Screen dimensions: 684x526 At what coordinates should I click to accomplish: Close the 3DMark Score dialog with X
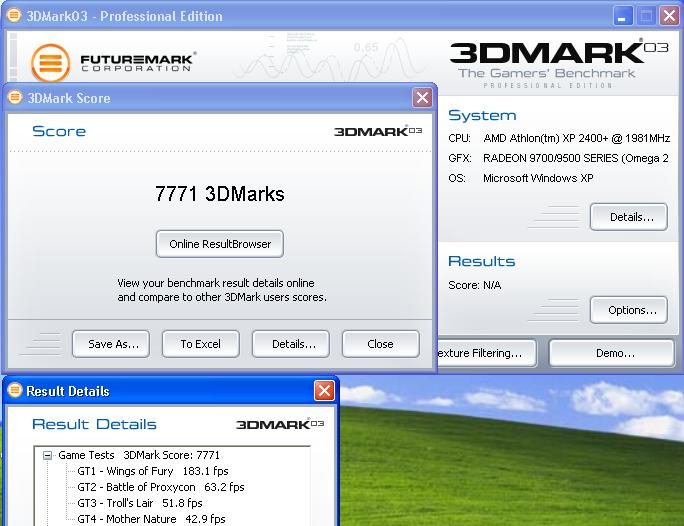click(422, 97)
